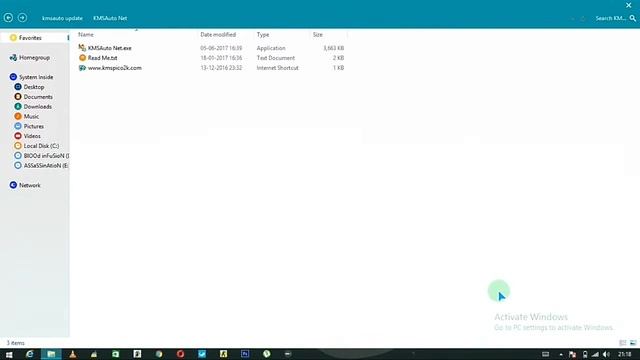Sort files by Name column
The height and width of the screenshot is (360, 640).
point(86,35)
